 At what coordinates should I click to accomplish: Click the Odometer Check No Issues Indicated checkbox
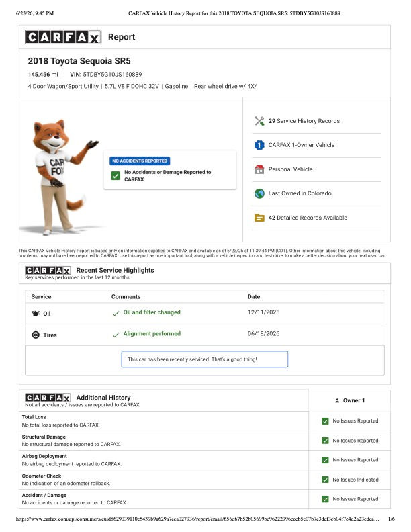point(325,480)
